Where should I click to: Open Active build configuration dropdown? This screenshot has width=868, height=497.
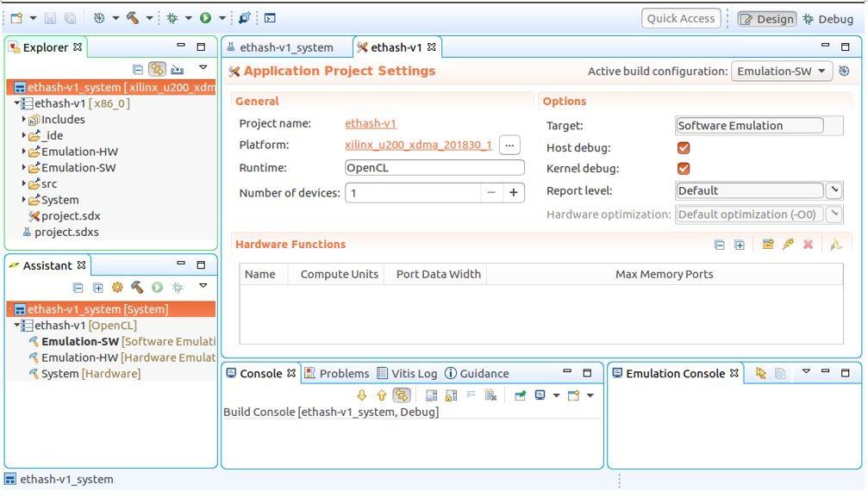782,71
